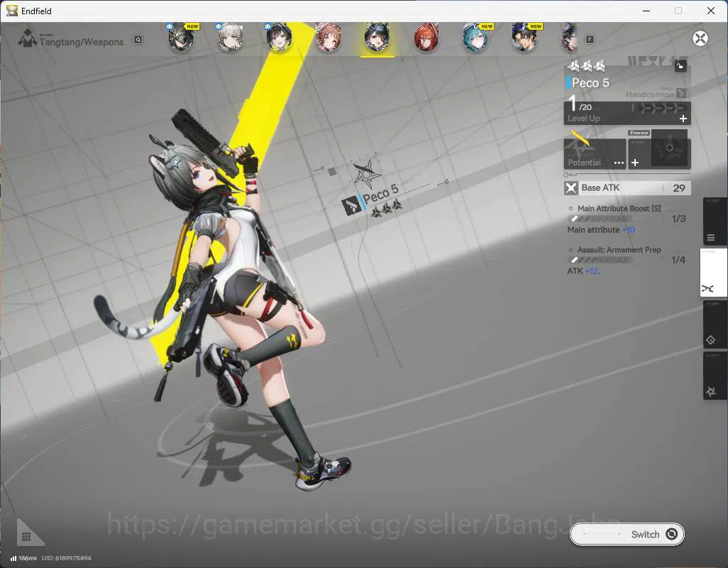Open the Potential panel
The image size is (728, 568).
[595, 153]
